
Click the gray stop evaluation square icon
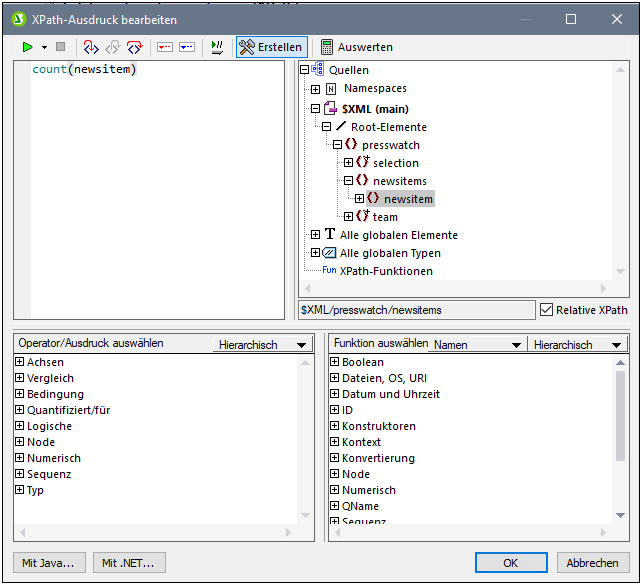pos(61,47)
